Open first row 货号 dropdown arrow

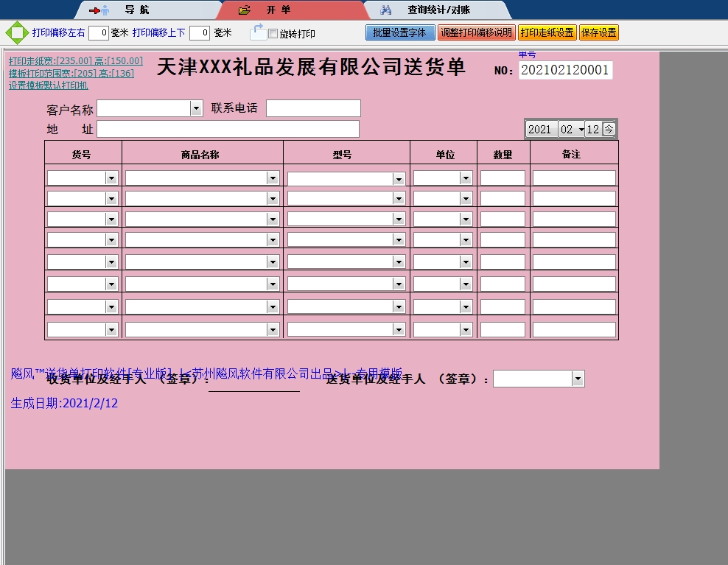point(111,178)
